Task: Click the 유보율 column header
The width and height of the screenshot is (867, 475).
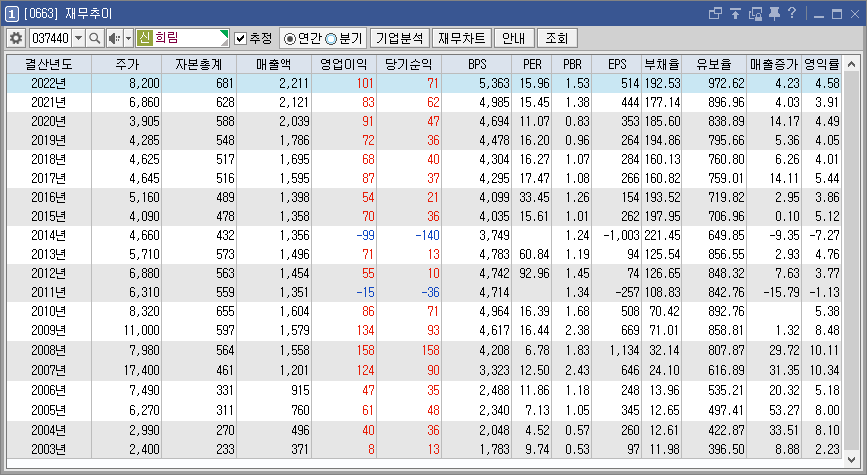Action: pyautogui.click(x=714, y=64)
